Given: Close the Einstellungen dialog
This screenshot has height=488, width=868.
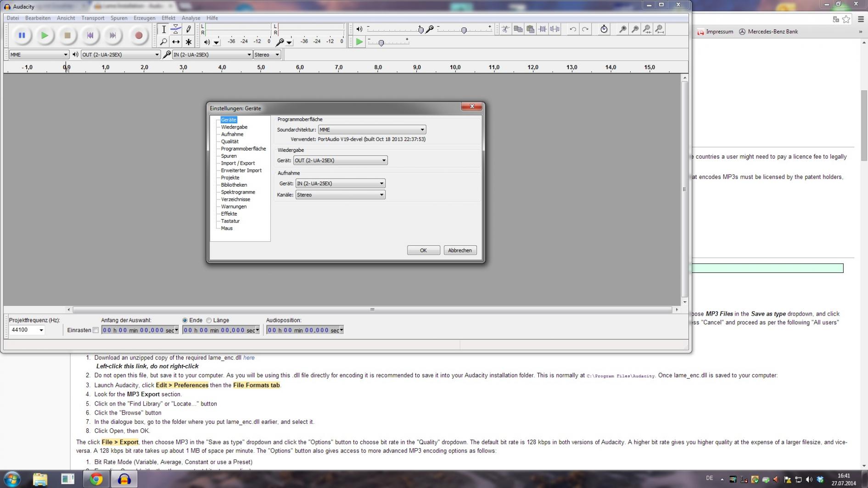Looking at the screenshot, I should pyautogui.click(x=471, y=106).
